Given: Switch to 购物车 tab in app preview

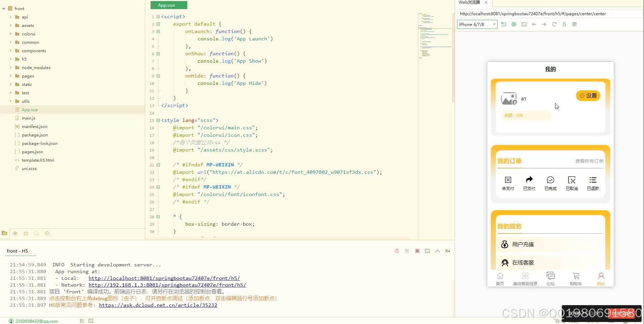Looking at the screenshot, I should 576,279.
